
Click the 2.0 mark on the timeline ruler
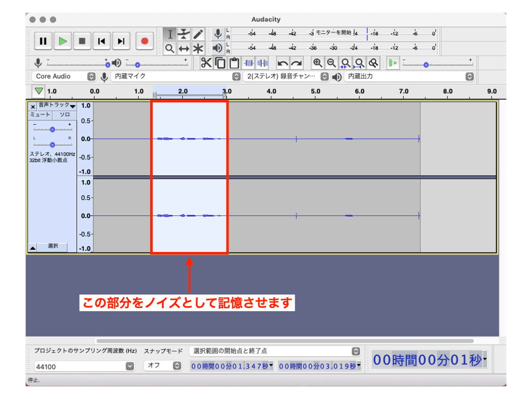click(x=182, y=91)
